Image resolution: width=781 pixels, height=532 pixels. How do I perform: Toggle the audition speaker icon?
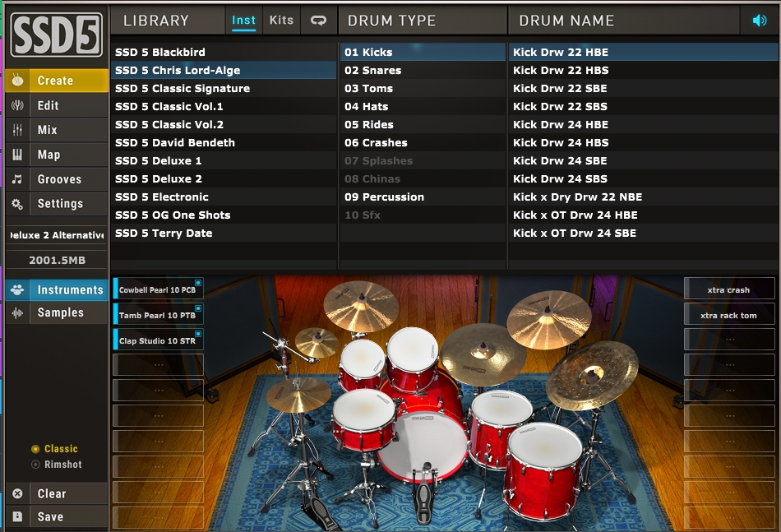pos(760,21)
